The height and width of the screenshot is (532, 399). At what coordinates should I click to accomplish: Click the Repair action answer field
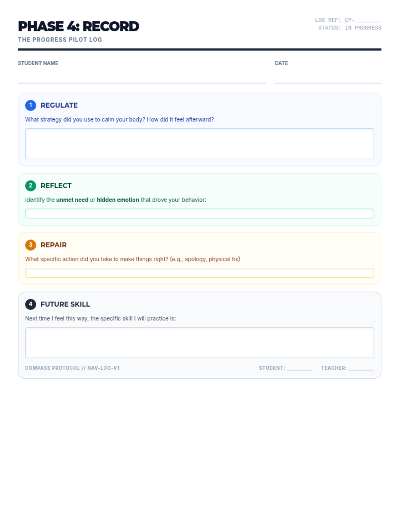tap(199, 273)
